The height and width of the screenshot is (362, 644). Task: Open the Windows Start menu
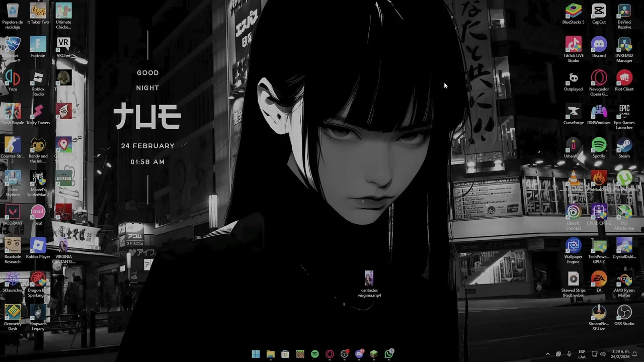[x=256, y=354]
